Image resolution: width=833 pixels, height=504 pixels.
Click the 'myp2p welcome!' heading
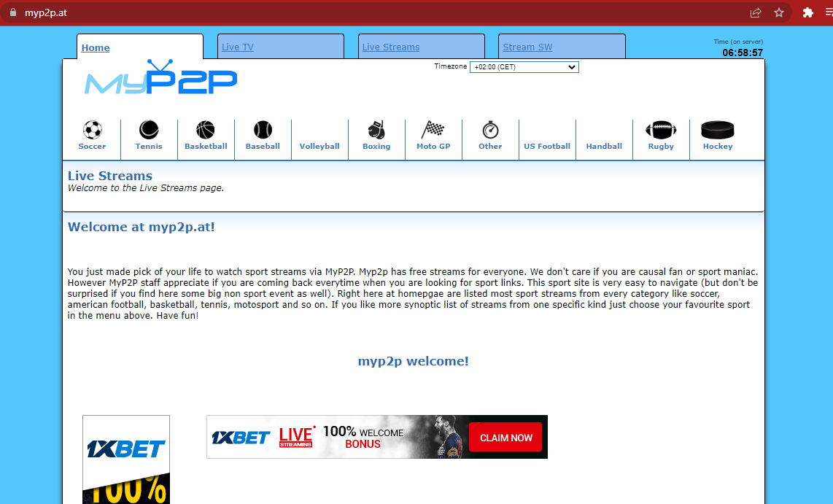coord(414,361)
